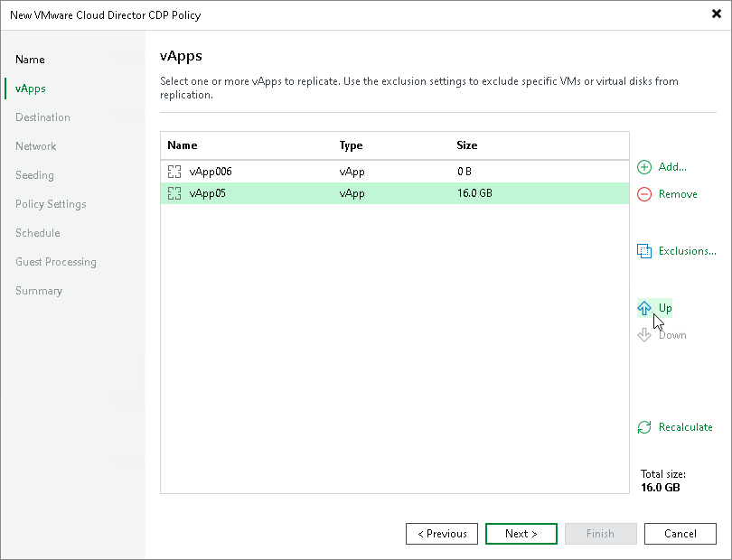
Task: Open the Network wizard step
Action: [35, 146]
